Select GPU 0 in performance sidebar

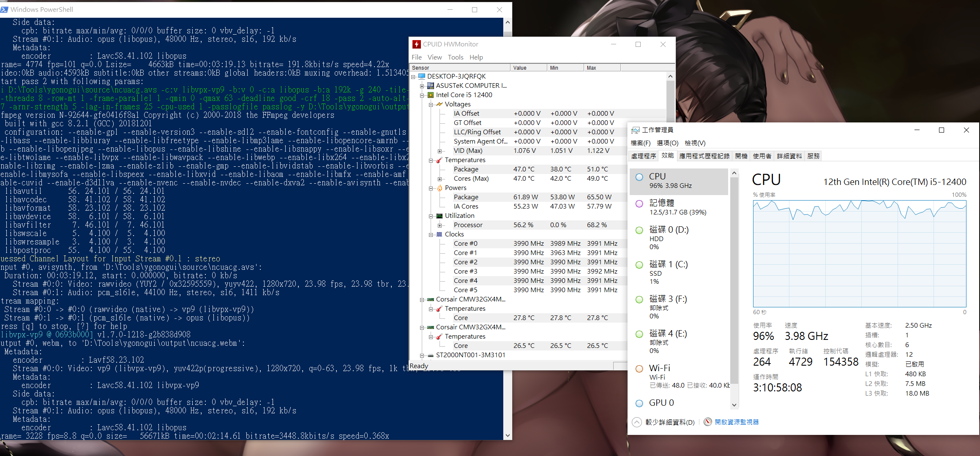[x=679, y=403]
